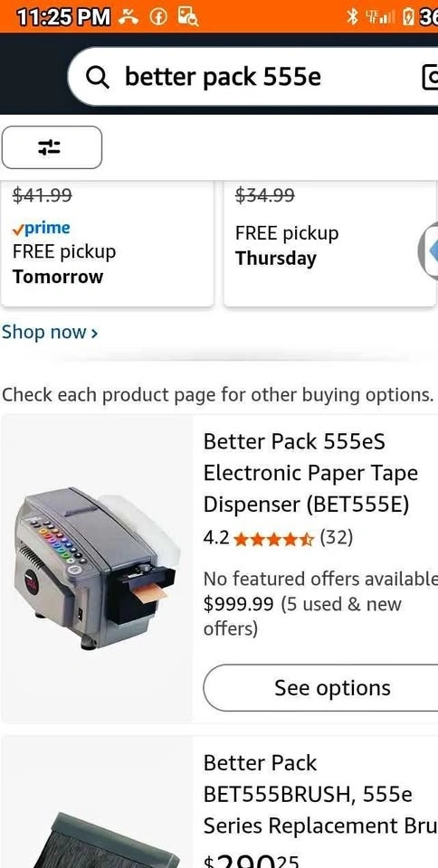Viewport: 438px width, 868px height.
Task: Tap the battery indicator icon
Action: point(409,17)
